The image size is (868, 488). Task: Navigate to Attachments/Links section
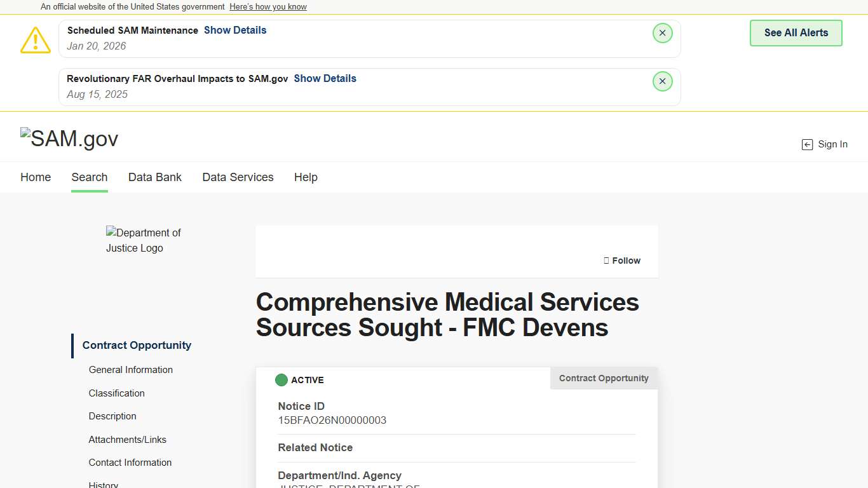(x=128, y=440)
